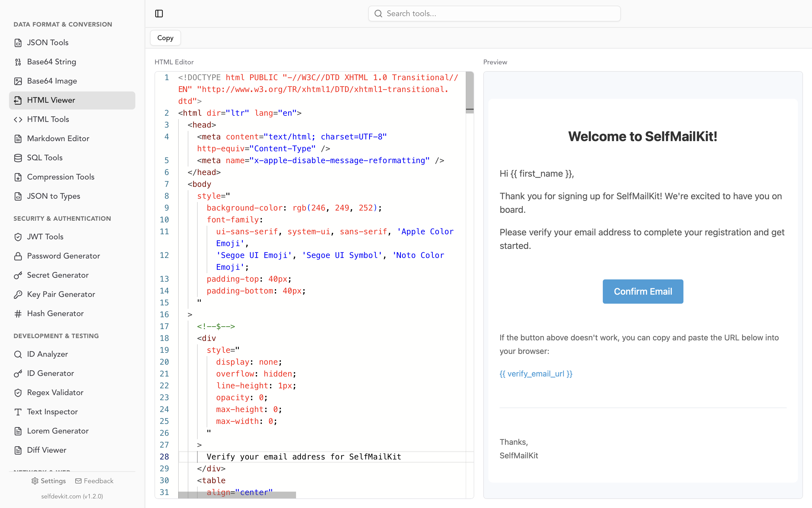Open Diff Viewer
Screen dimensions: 812x508
72,450
